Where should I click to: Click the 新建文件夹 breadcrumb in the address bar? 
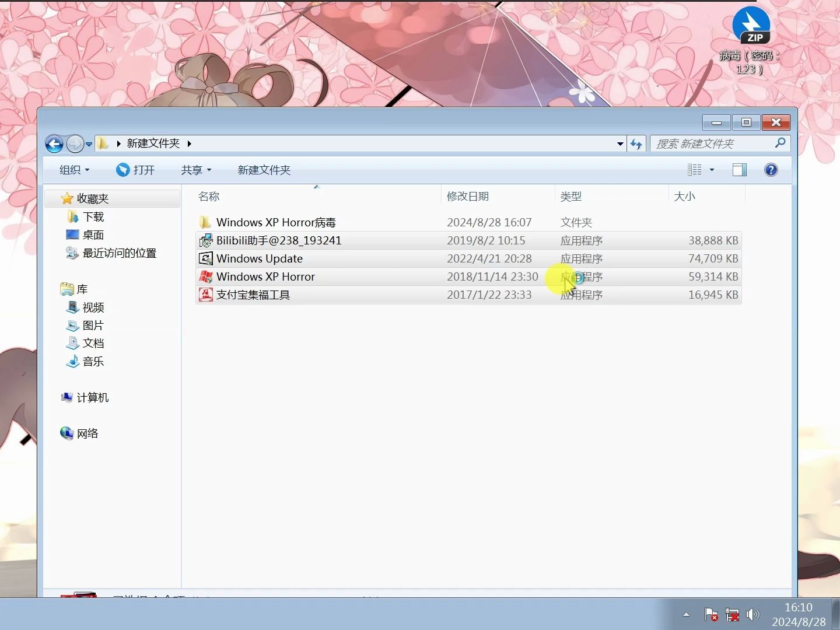coord(153,143)
